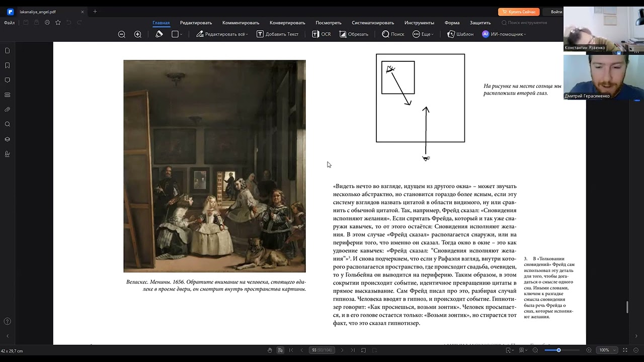This screenshot has width=644, height=362.
Task: Switch to the Инструменты tab
Action: 419,23
